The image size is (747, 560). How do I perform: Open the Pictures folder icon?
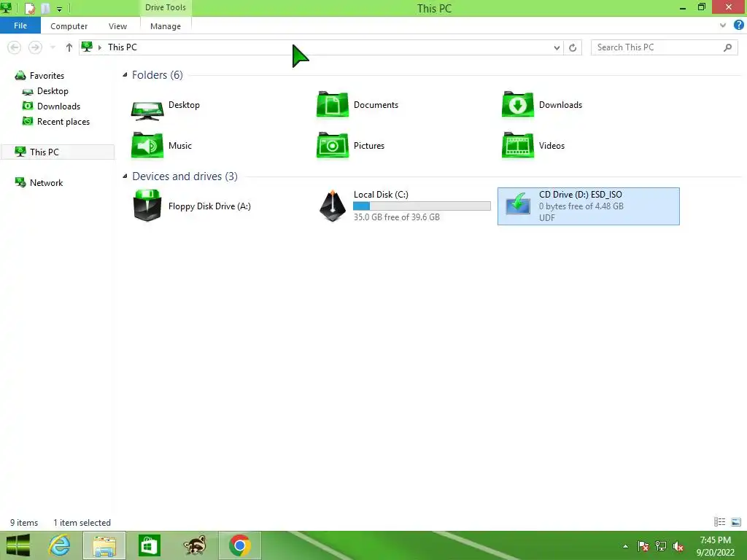333,145
